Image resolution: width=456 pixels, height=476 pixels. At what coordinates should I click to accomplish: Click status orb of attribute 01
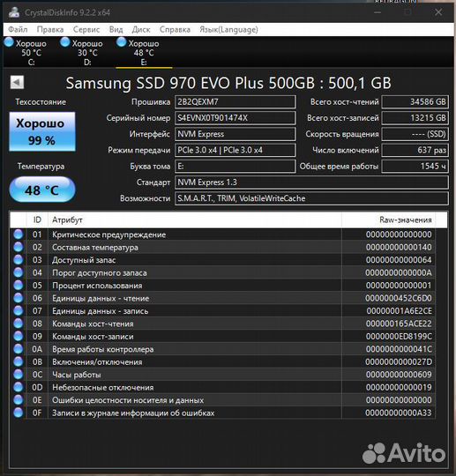coord(19,234)
